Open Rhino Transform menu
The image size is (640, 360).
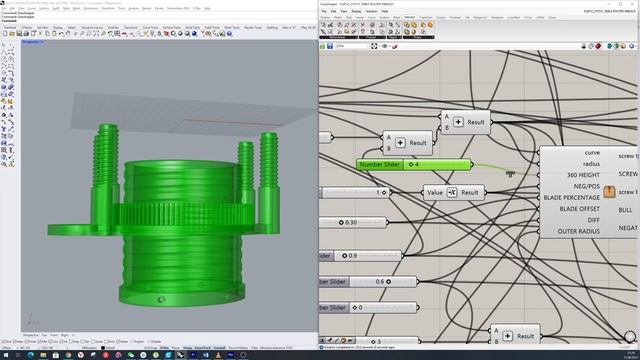(108, 8)
